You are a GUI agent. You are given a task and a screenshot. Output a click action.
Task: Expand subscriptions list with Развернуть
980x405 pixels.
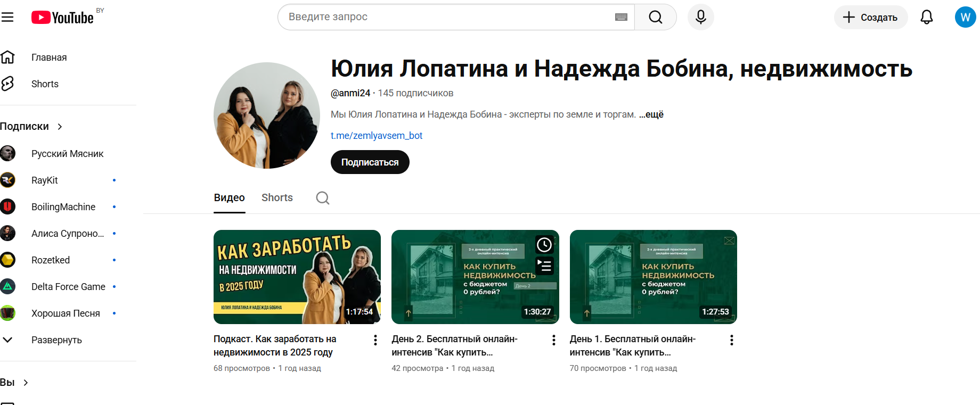(x=56, y=340)
